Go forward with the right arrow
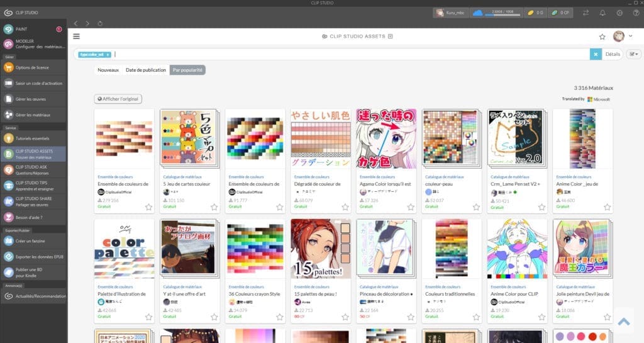This screenshot has width=644, height=343. (x=87, y=23)
